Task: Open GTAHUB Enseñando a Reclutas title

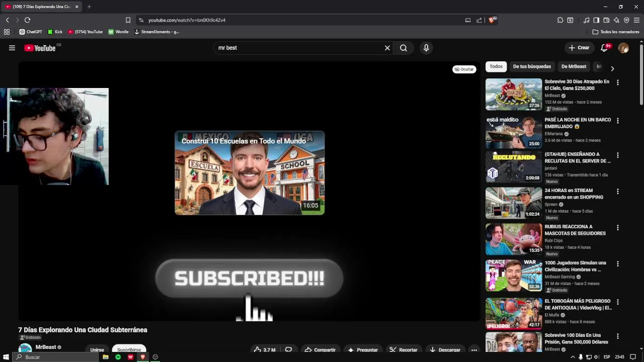Action: [578, 157]
